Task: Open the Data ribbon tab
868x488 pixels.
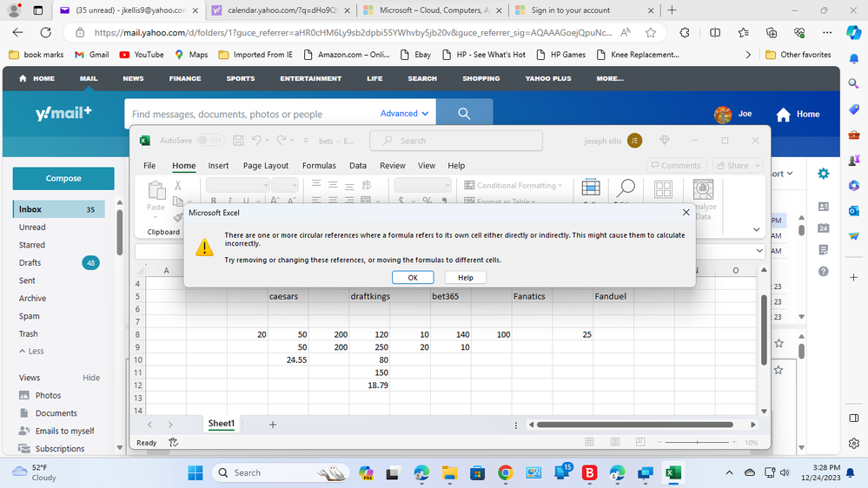Action: [x=358, y=166]
